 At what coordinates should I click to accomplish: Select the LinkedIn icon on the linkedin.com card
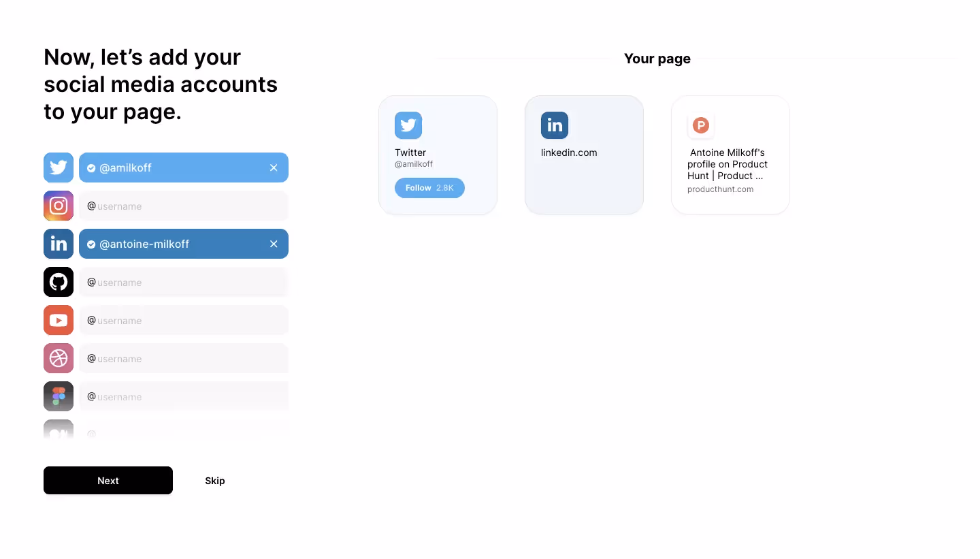(555, 125)
